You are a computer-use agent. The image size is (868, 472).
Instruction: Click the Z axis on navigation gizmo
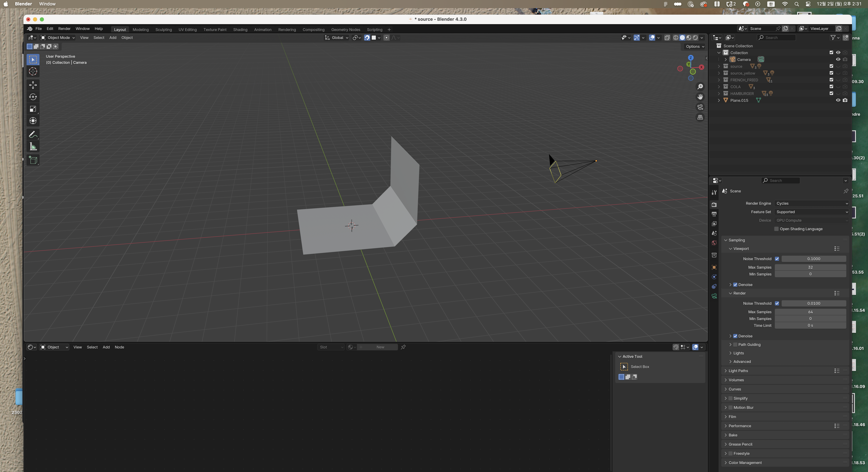coord(691,58)
